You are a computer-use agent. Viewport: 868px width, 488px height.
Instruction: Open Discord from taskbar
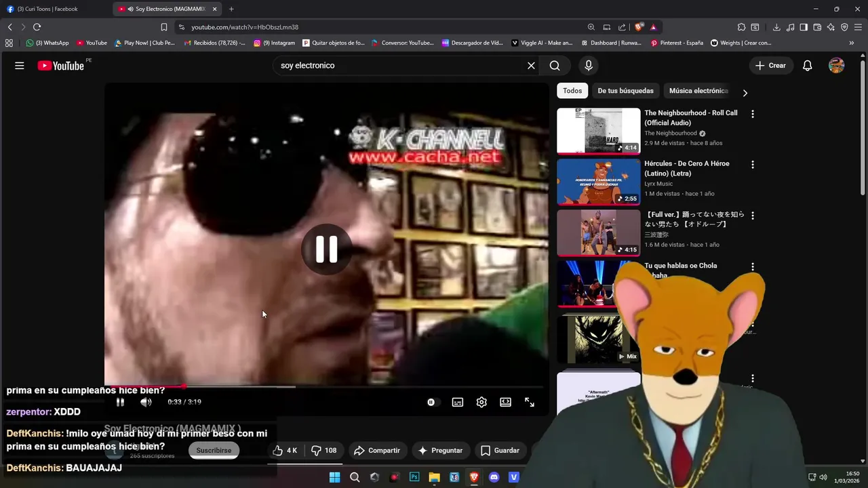494,477
